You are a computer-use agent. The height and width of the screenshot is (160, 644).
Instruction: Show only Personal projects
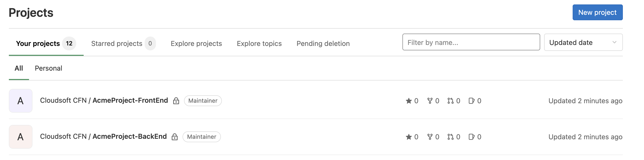pos(48,68)
